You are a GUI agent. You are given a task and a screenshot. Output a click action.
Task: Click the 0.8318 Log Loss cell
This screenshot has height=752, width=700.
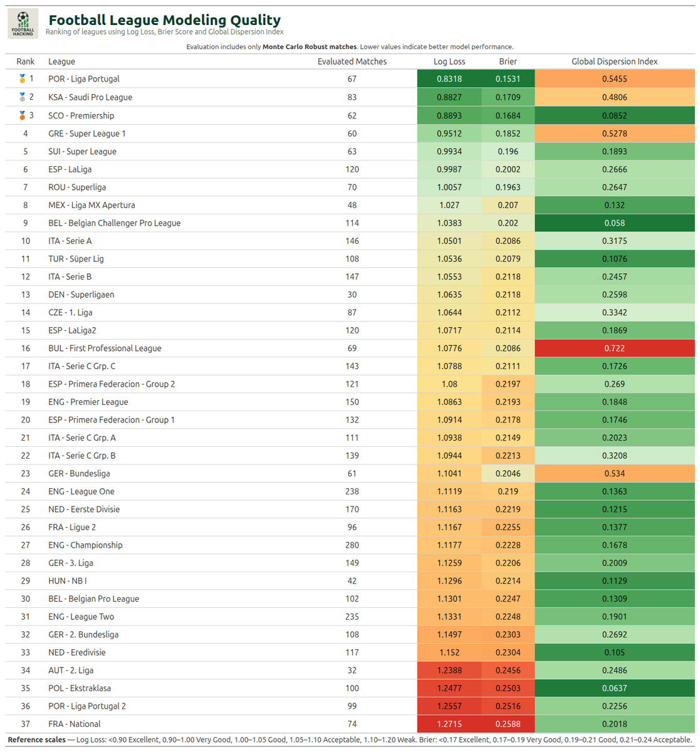click(x=449, y=79)
